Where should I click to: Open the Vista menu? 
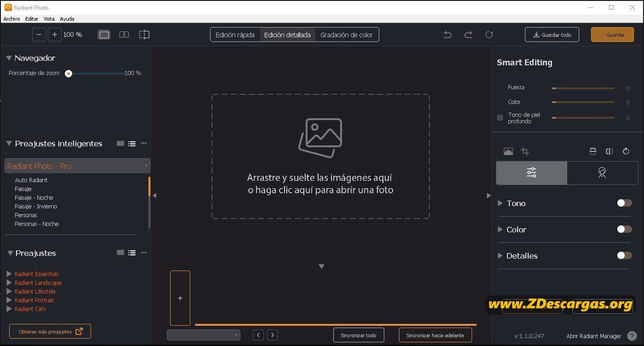(x=49, y=19)
